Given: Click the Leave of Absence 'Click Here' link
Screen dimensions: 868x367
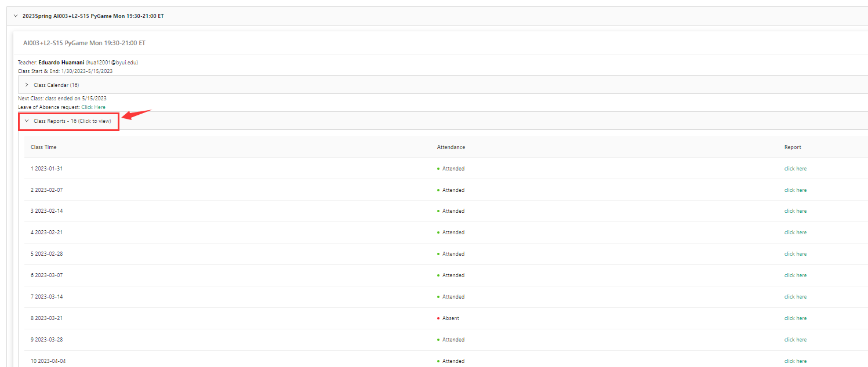Looking at the screenshot, I should 93,107.
